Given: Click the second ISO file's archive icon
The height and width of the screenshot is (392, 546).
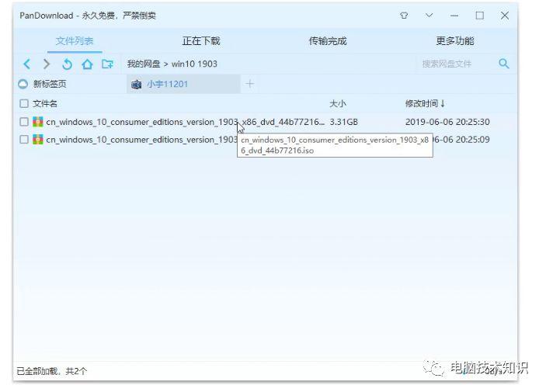Looking at the screenshot, I should 37,140.
